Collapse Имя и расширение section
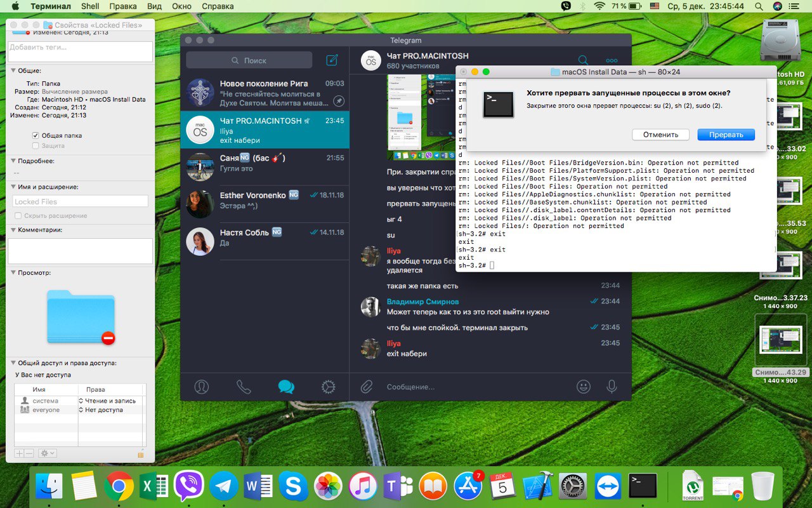 [x=13, y=187]
